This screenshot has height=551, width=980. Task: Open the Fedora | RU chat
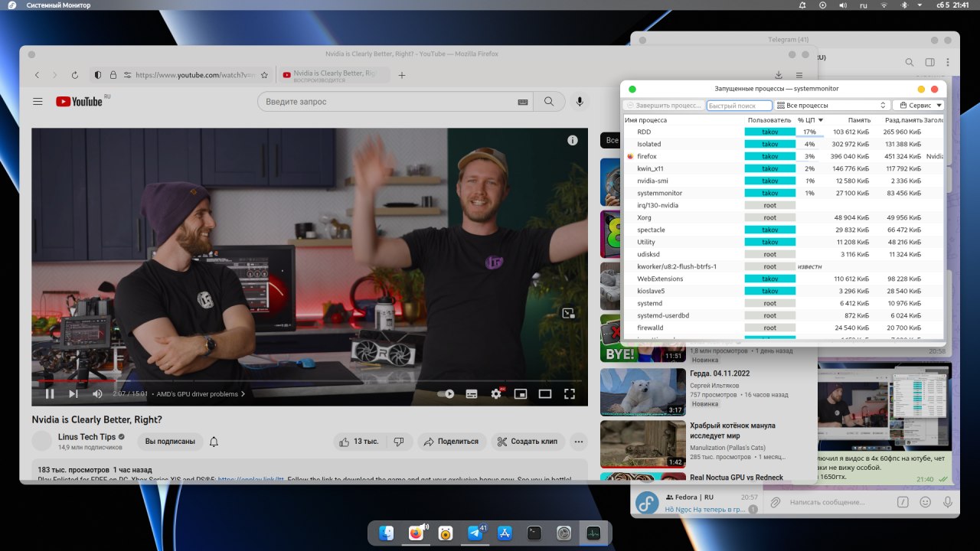(696, 502)
